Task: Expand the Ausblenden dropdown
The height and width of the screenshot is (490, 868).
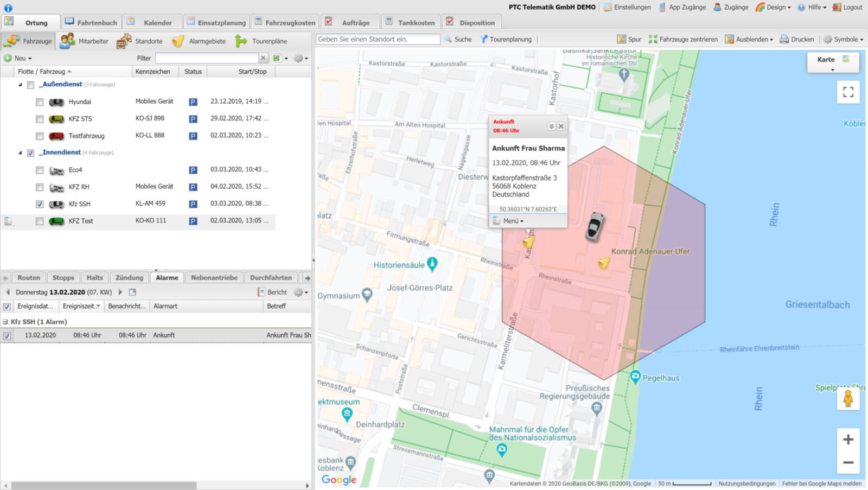Action: [754, 39]
